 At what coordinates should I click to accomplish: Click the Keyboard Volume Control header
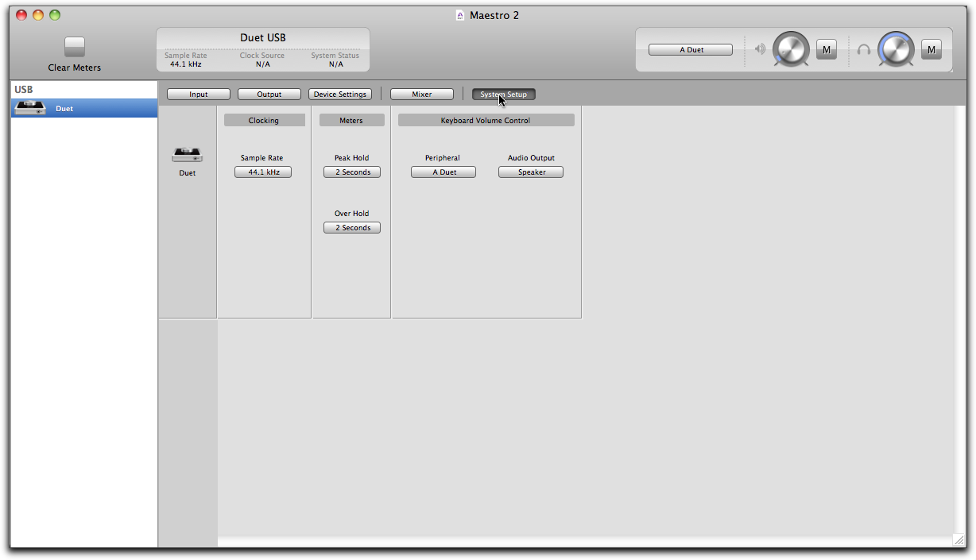(486, 121)
